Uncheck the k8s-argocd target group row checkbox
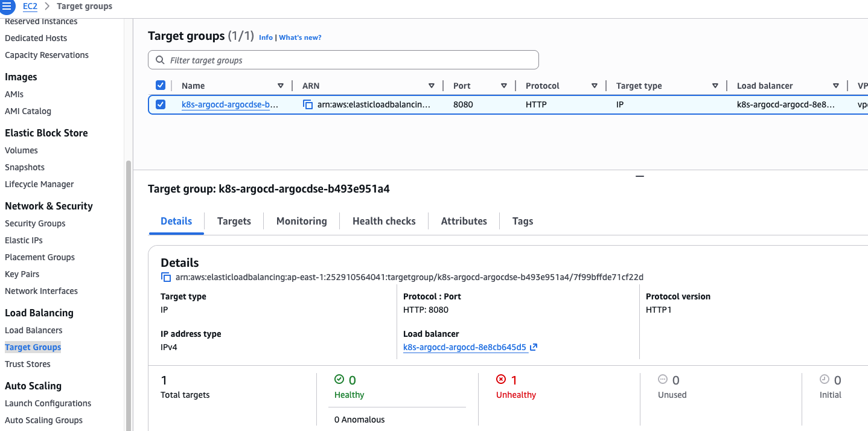The image size is (868, 431). 161,104
